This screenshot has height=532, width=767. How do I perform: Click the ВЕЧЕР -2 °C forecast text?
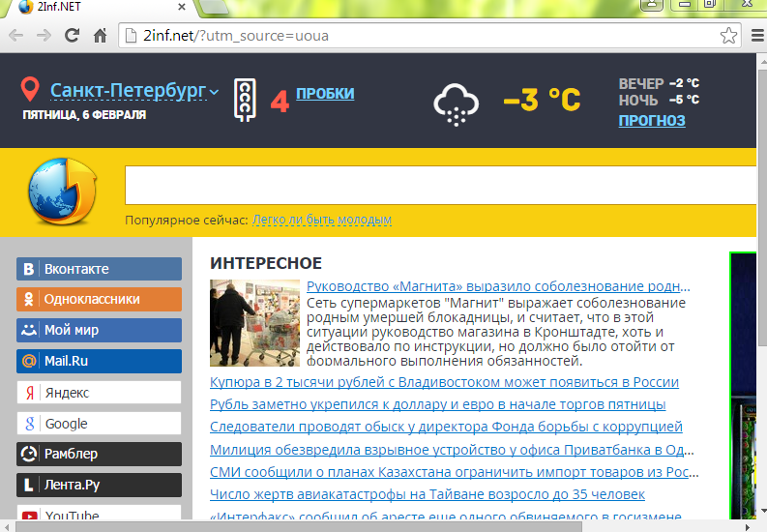pos(659,83)
